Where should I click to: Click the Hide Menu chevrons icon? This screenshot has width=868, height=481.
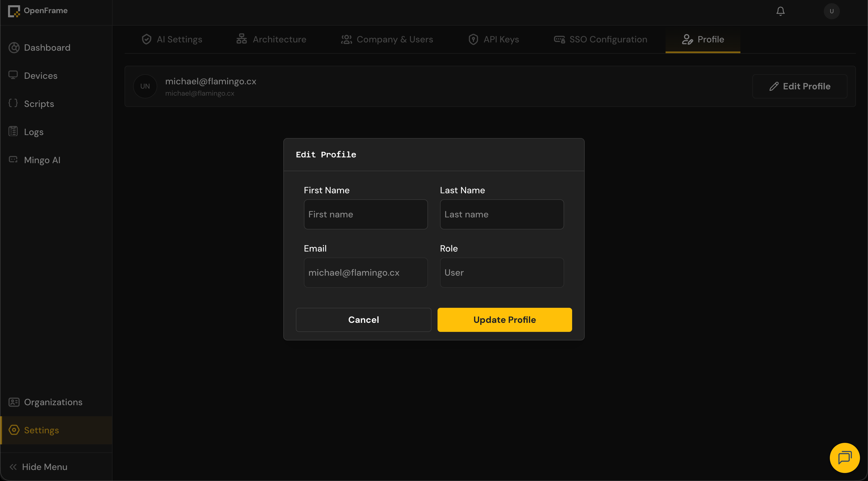tap(13, 467)
